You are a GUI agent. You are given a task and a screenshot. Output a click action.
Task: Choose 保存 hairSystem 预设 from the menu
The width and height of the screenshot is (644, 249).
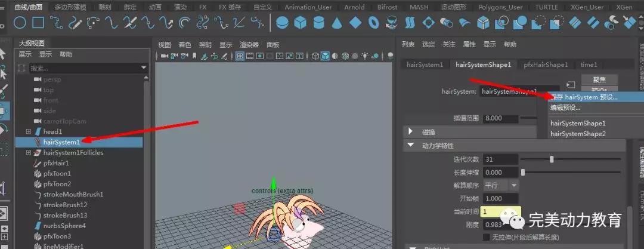click(x=584, y=97)
